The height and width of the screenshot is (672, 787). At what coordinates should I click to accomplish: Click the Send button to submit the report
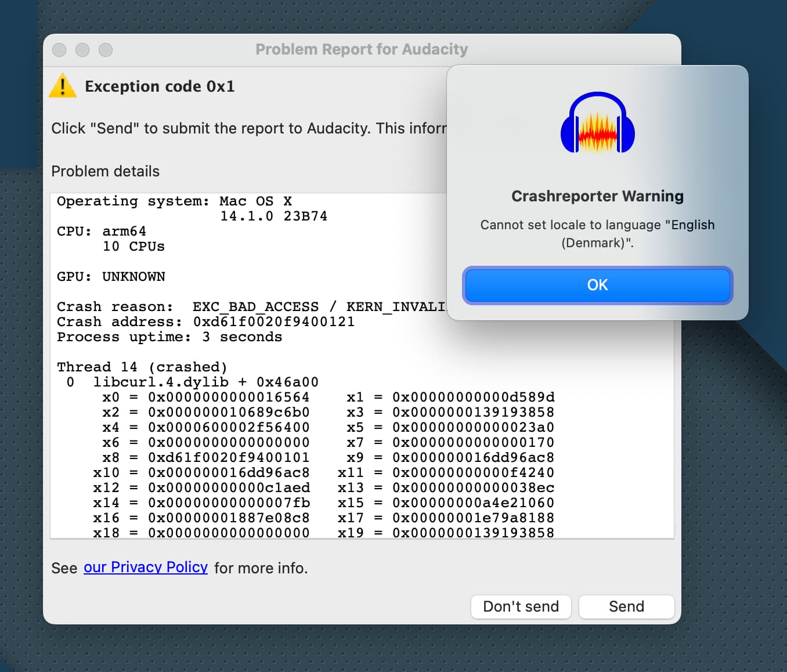pos(626,606)
